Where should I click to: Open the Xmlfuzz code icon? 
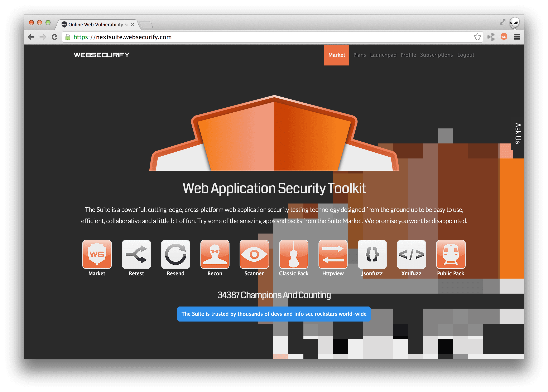coord(411,254)
